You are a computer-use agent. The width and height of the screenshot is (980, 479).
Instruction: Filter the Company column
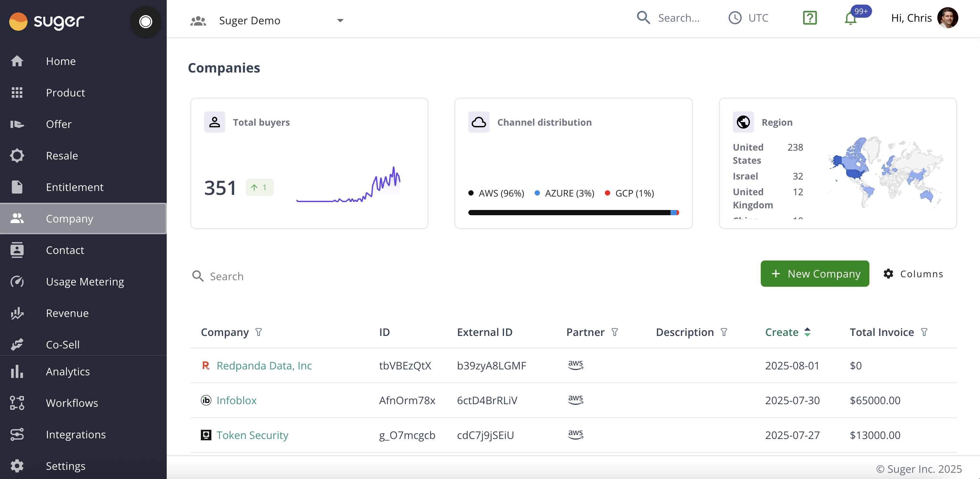[259, 332]
